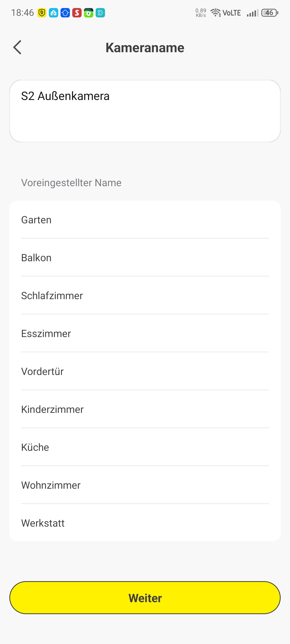Tap the dark blue home notification icon

(x=65, y=13)
